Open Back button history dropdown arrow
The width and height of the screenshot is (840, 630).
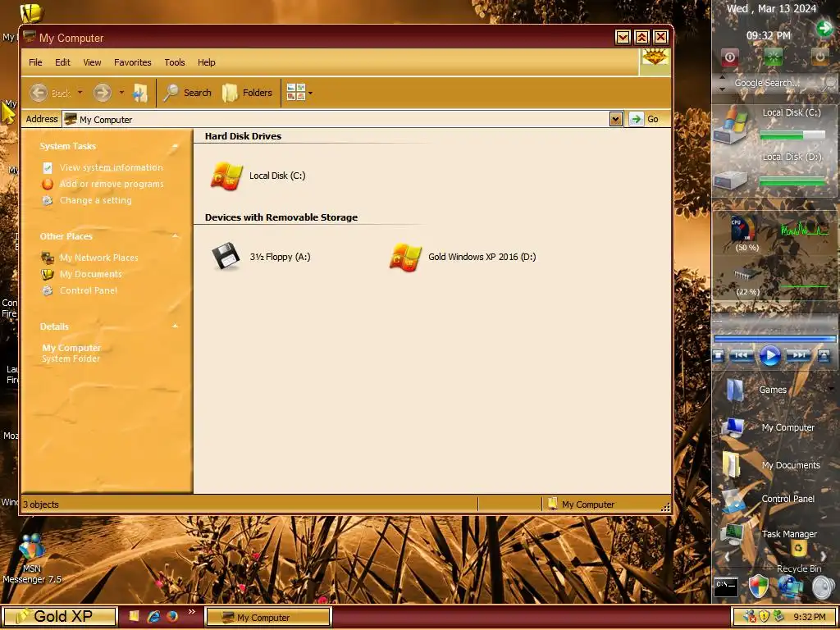pos(80,93)
